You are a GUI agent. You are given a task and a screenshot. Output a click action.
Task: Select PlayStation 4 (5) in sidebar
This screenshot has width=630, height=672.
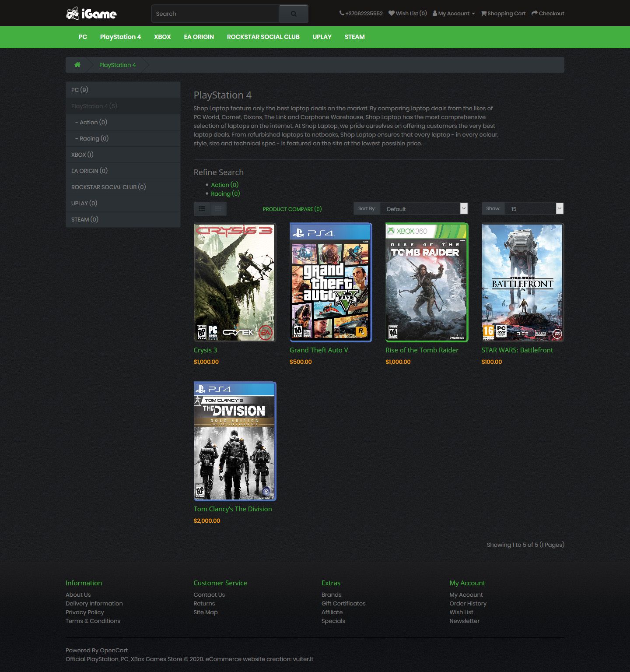(x=123, y=106)
